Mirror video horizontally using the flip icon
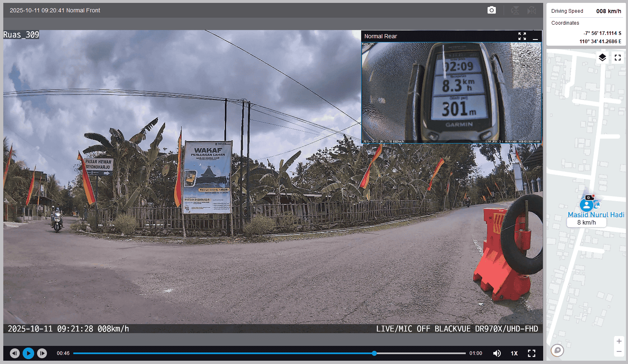The width and height of the screenshot is (628, 364). [x=532, y=10]
